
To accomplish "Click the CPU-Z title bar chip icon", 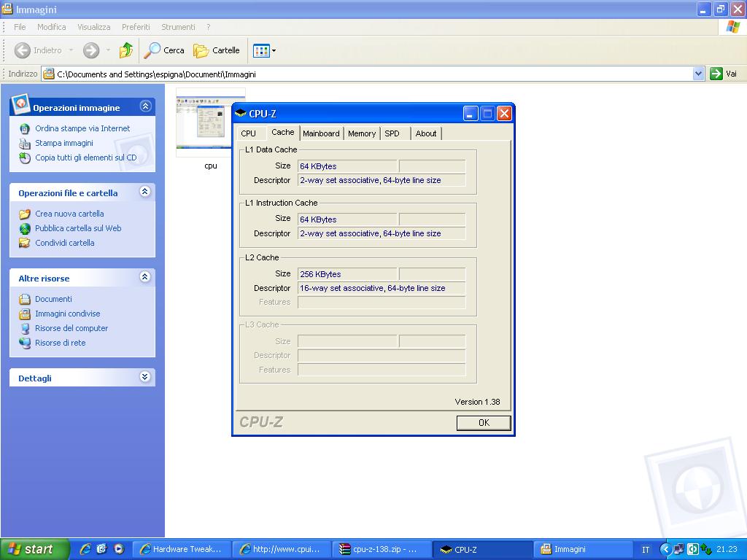I will (241, 113).
